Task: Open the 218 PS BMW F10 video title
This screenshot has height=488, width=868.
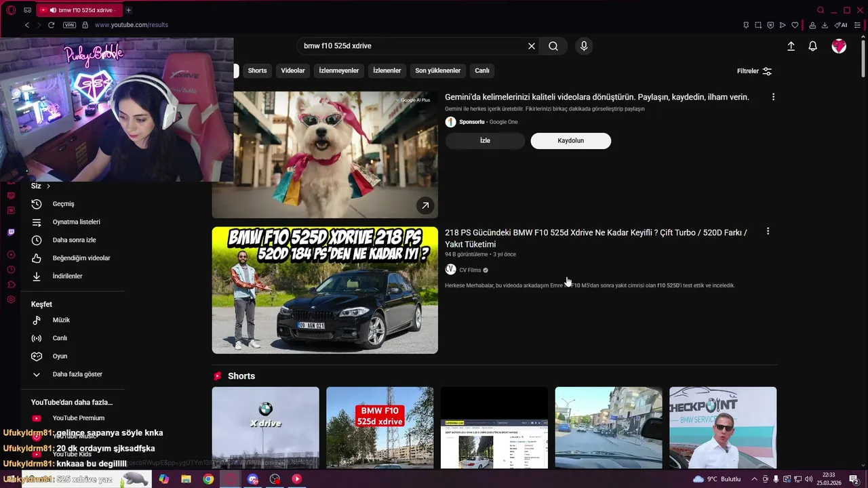Action: (x=596, y=238)
